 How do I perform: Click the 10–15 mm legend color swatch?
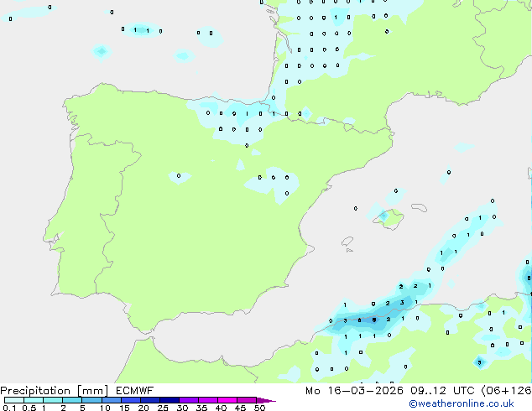click(111, 400)
